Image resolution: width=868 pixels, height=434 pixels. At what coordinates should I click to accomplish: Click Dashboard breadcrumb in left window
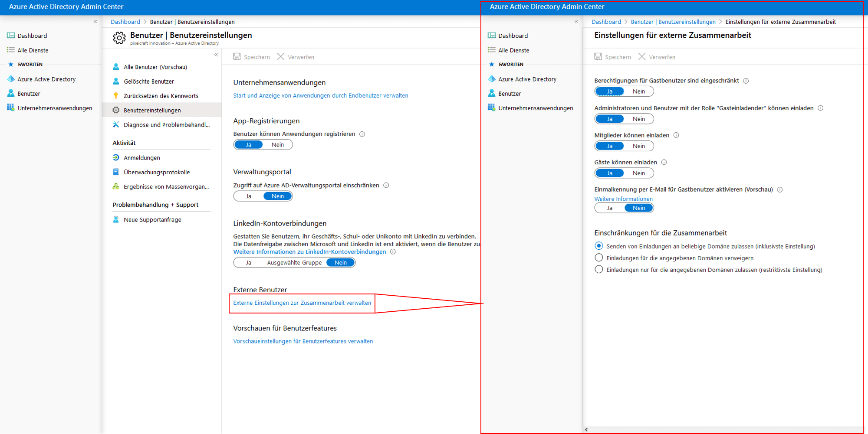pyautogui.click(x=125, y=22)
